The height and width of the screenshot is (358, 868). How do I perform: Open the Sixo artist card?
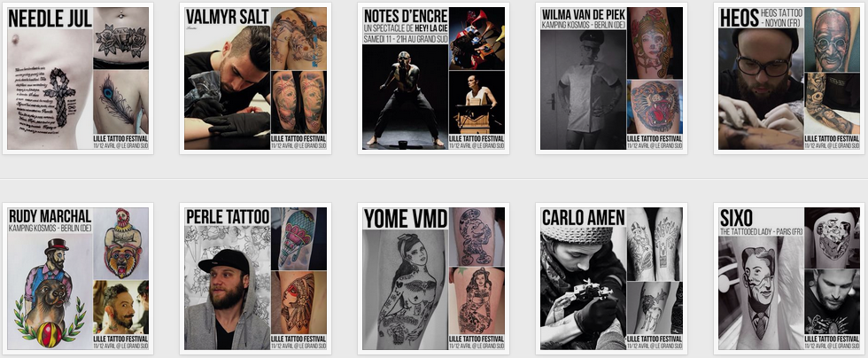[x=789, y=278]
